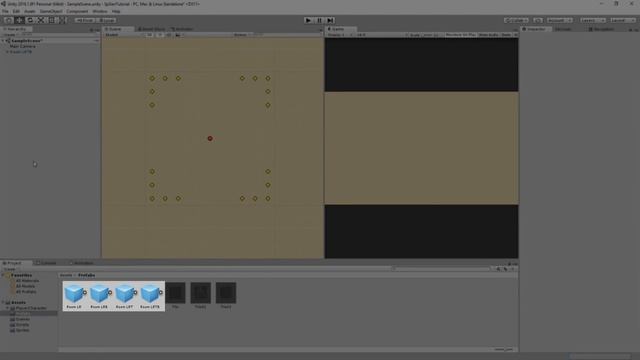
Task: Open the File menu
Action: coord(5,11)
